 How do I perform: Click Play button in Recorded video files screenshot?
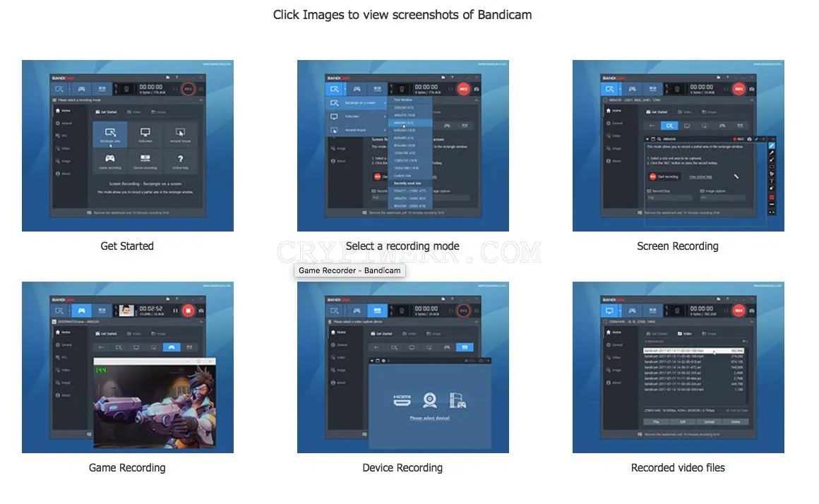(656, 421)
